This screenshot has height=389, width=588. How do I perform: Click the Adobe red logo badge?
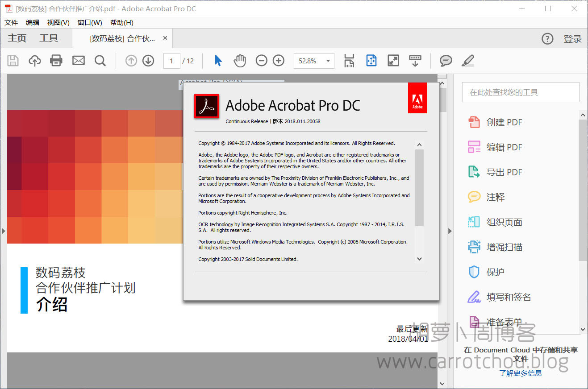[417, 98]
